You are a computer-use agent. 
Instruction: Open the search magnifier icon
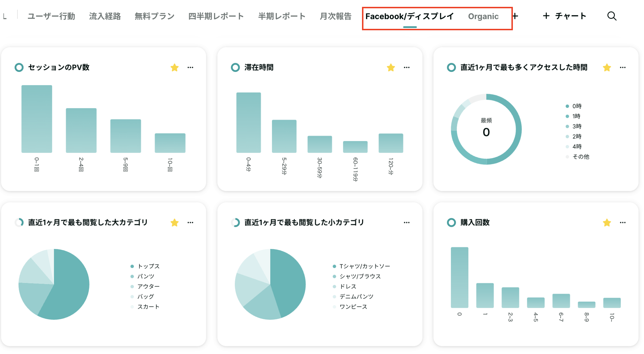[612, 16]
